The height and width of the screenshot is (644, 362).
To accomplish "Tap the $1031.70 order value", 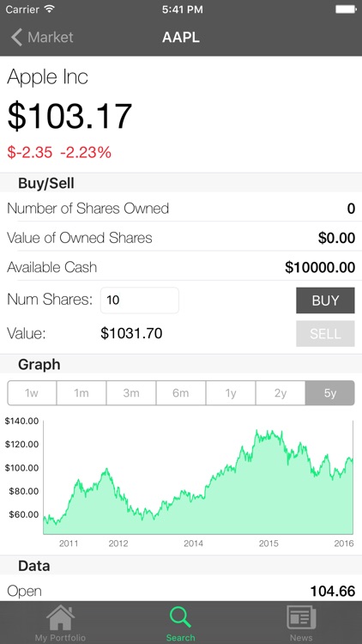I will click(131, 333).
